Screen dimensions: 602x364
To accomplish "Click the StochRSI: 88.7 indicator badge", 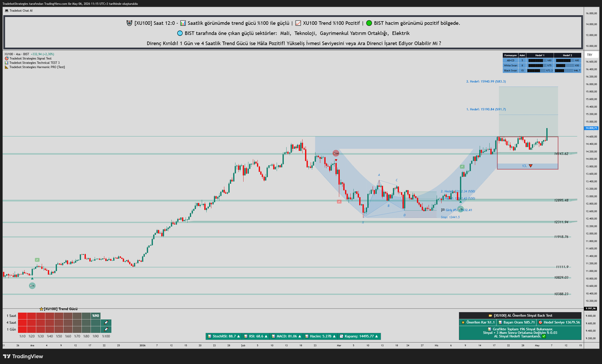I will point(224,336).
